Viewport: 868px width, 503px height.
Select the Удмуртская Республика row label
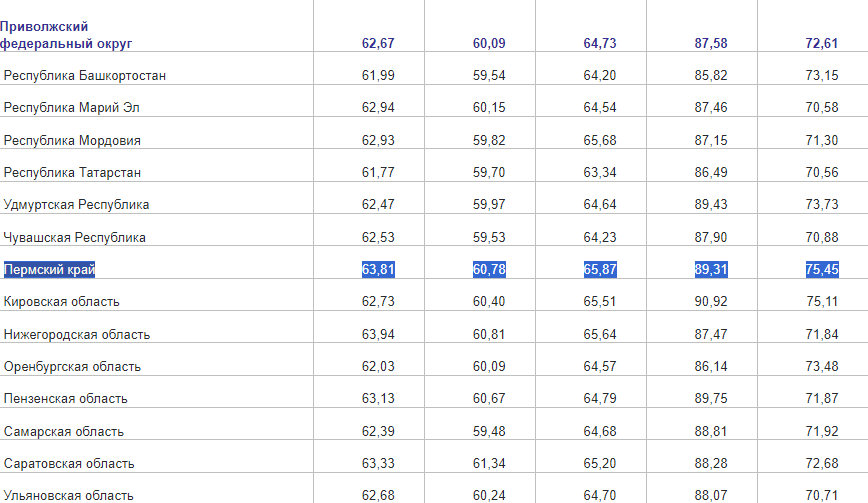click(x=77, y=205)
